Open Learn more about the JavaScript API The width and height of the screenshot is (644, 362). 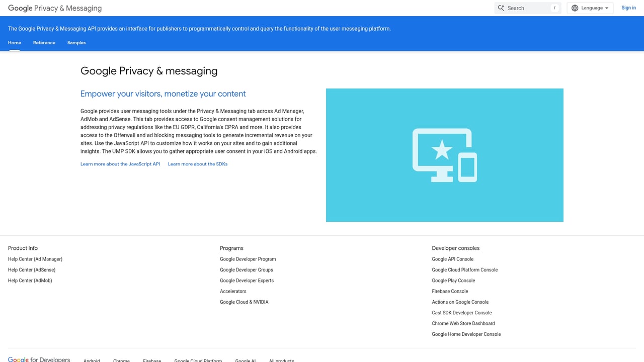point(120,164)
